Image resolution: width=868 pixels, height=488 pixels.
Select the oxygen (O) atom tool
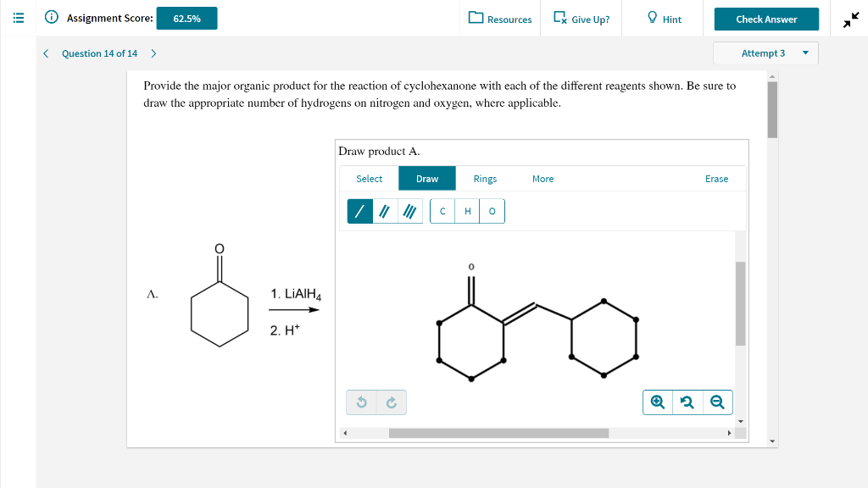pos(492,211)
